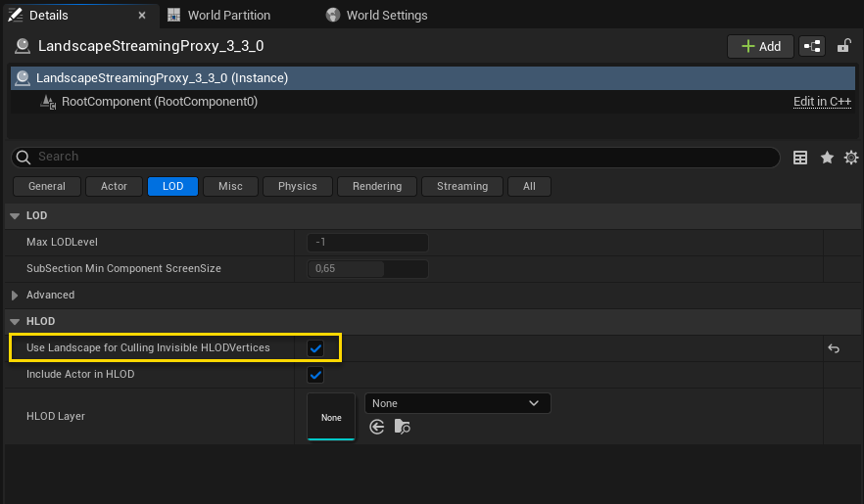Click the magnifier icon in search bar
This screenshot has height=504, width=864.
tap(24, 158)
